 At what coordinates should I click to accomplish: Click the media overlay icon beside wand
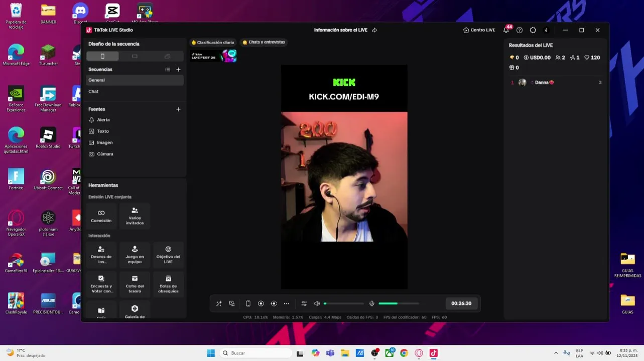click(232, 303)
